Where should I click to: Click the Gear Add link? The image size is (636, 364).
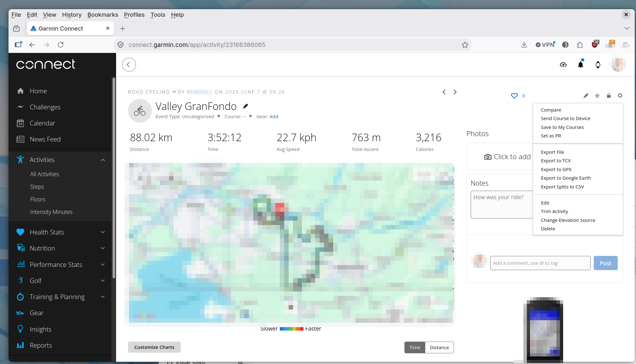(274, 117)
